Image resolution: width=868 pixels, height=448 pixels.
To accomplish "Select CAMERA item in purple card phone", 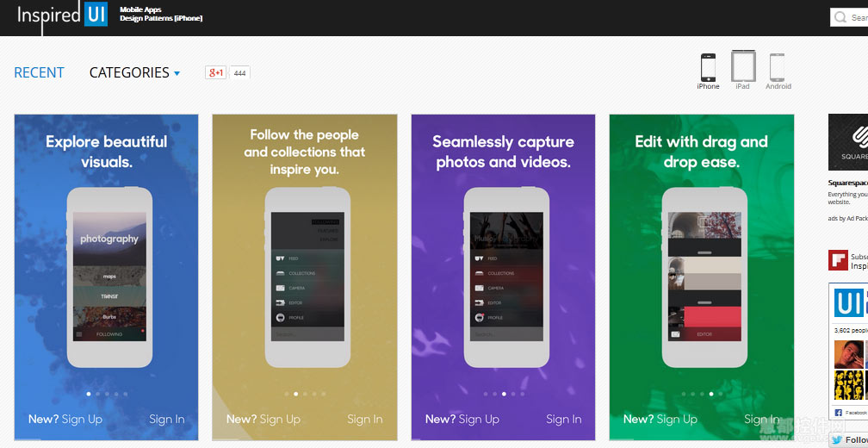I will 489,288.
